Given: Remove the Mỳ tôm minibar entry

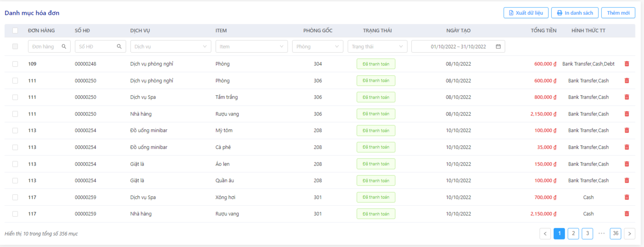Looking at the screenshot, I should 627,130.
